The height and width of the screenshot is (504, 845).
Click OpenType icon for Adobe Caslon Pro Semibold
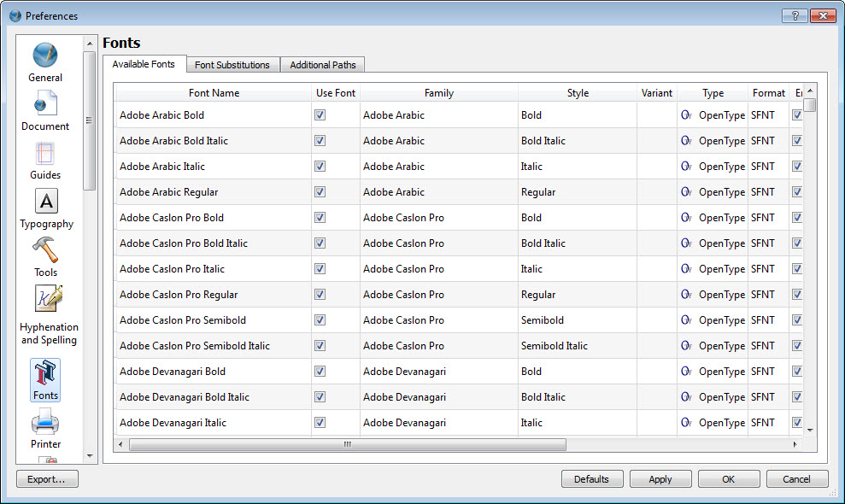pos(686,319)
